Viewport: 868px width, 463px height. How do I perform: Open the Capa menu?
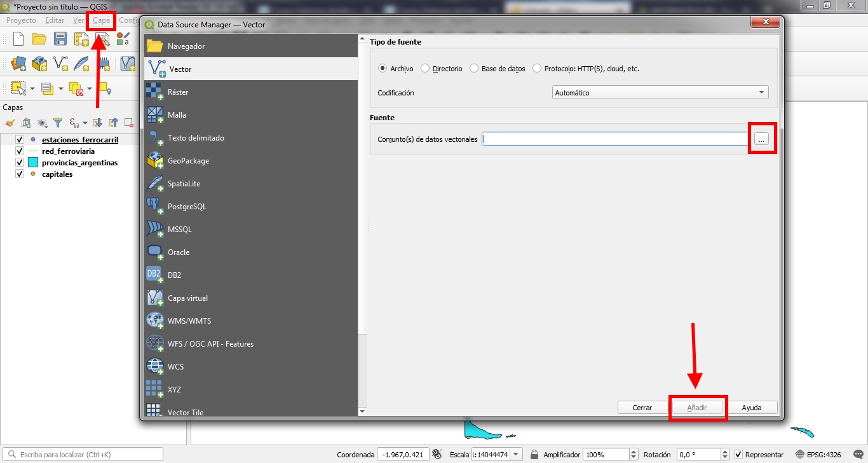(x=101, y=20)
